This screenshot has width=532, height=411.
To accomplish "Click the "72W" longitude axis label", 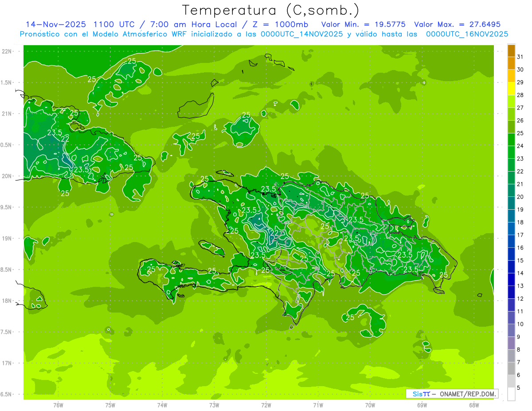I will tap(266, 405).
